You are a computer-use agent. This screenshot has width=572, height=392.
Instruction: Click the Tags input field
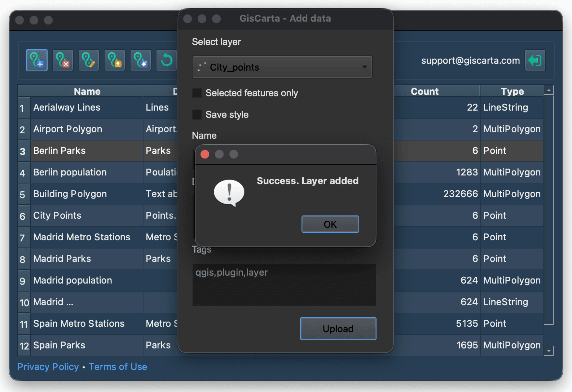click(x=284, y=284)
